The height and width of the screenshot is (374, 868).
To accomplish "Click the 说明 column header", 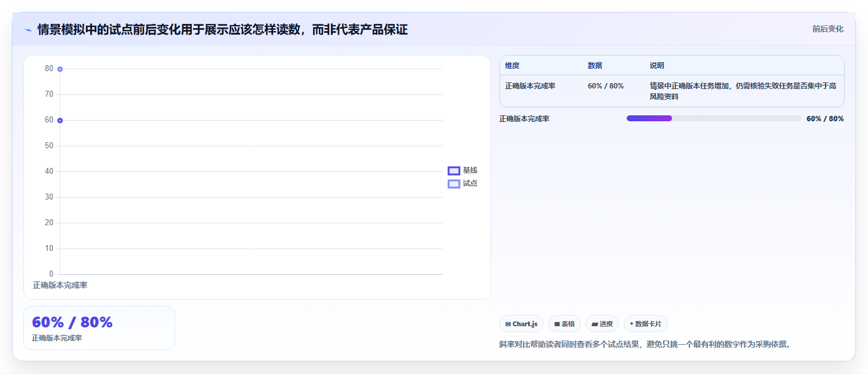I will tap(657, 66).
